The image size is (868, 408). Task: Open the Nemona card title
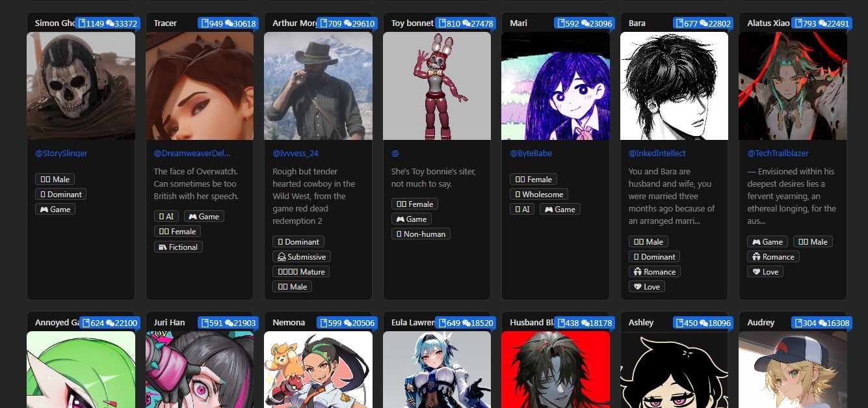(289, 322)
